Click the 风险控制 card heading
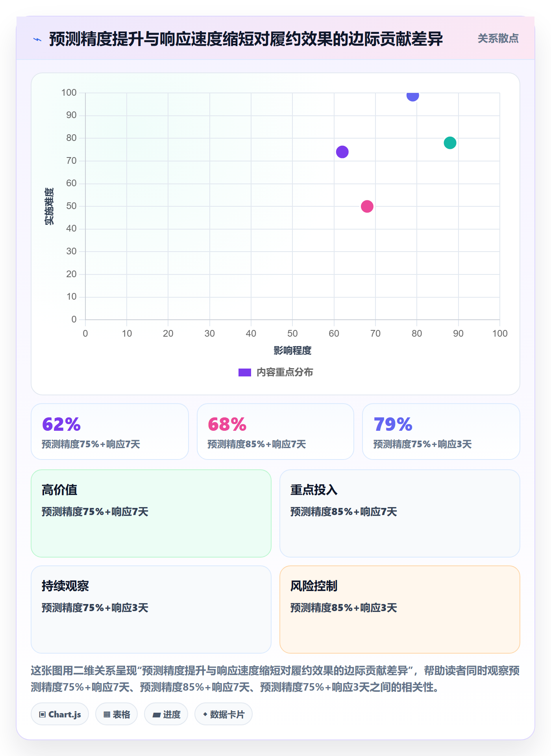 click(314, 586)
